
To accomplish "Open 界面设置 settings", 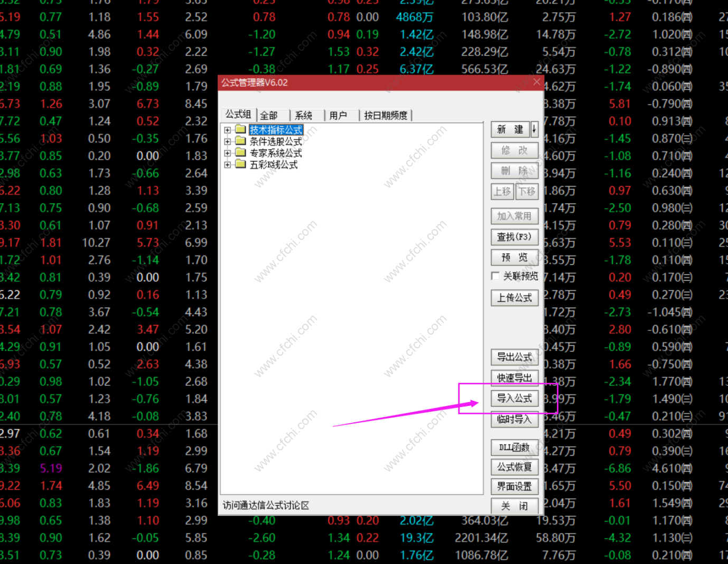I will point(515,487).
